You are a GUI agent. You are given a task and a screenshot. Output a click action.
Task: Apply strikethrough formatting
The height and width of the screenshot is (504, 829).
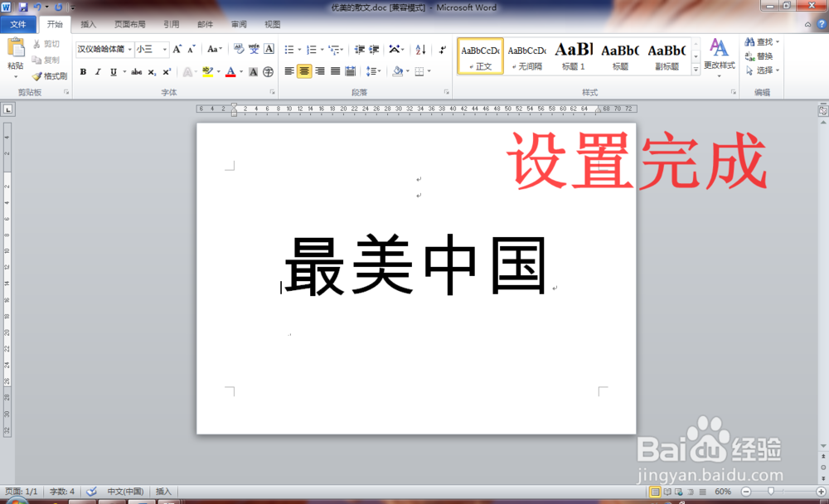click(137, 72)
